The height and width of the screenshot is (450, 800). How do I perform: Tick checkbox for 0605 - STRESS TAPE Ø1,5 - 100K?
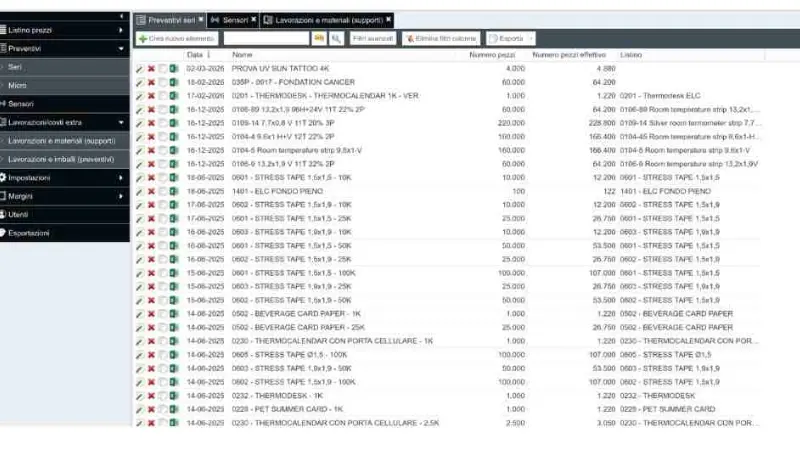pos(162,355)
